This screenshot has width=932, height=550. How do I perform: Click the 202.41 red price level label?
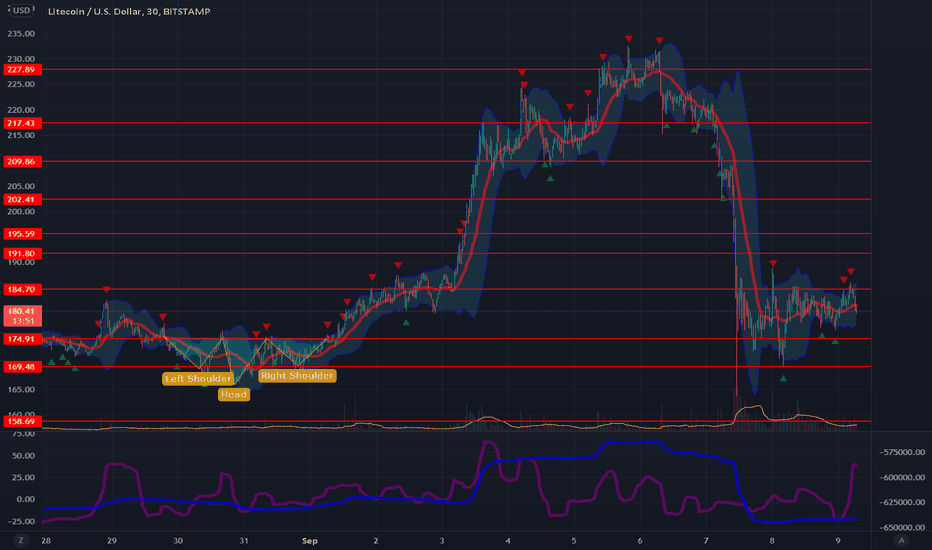pos(23,199)
